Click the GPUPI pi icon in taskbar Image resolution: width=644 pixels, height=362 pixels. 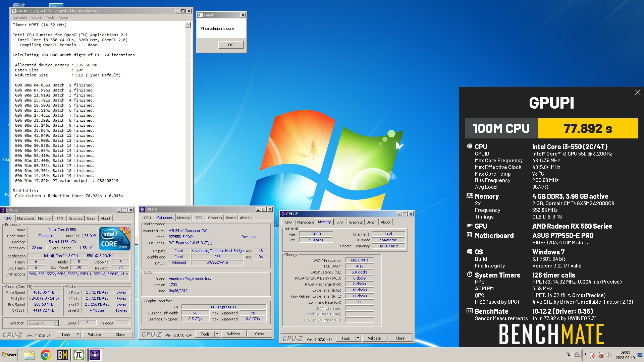point(79,355)
